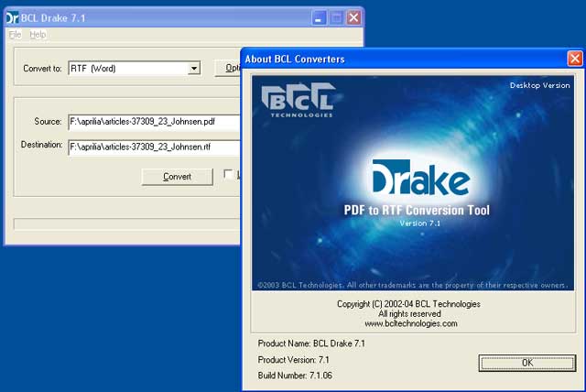Click the Build Number: 7.1.06 text
This screenshot has width=586, height=392.
pos(295,376)
